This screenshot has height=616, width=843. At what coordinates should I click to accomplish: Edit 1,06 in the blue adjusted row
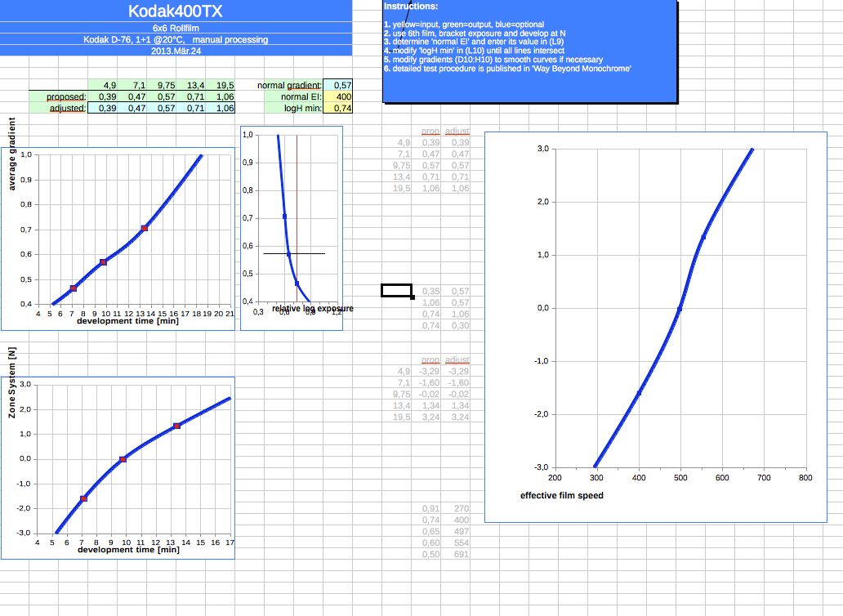(x=221, y=108)
